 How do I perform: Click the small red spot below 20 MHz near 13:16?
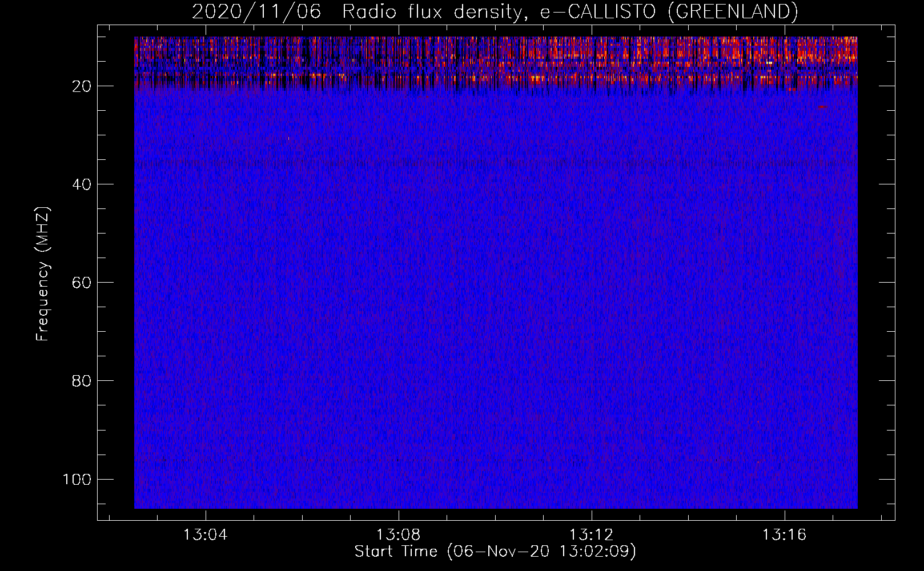(x=822, y=107)
